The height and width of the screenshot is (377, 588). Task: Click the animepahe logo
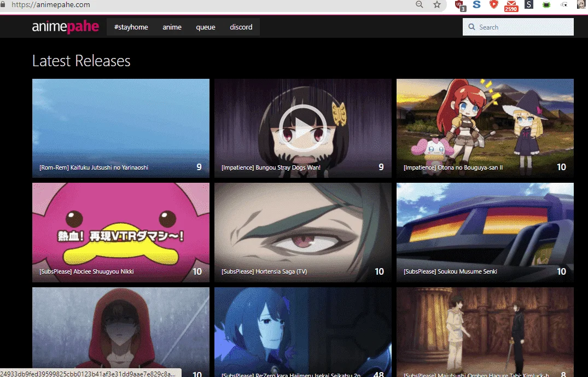click(65, 27)
